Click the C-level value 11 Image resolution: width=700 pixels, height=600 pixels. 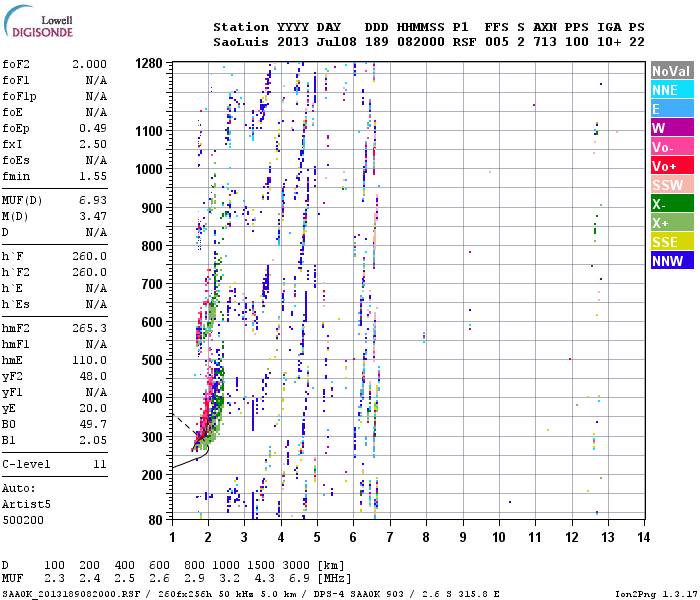[100, 464]
